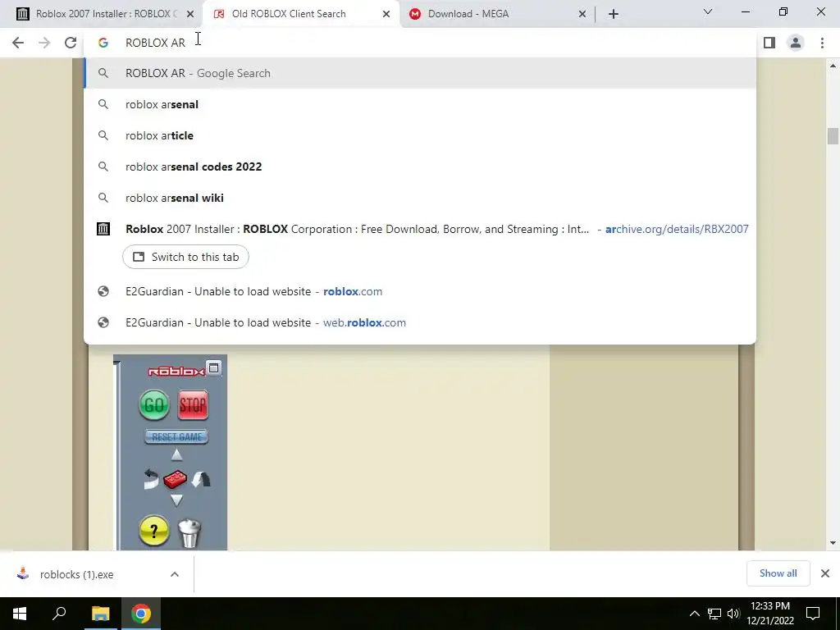840x630 pixels.
Task: Choose the 'roblox article' suggestion
Action: click(x=420, y=135)
